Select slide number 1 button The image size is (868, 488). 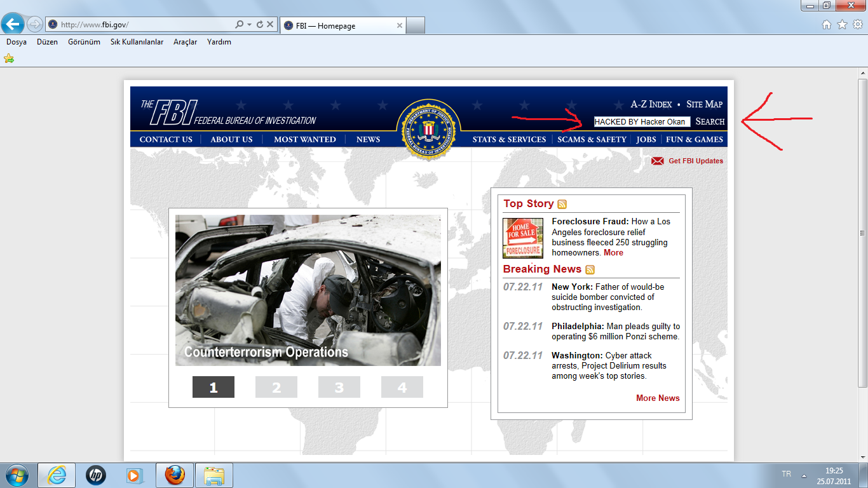pyautogui.click(x=214, y=387)
